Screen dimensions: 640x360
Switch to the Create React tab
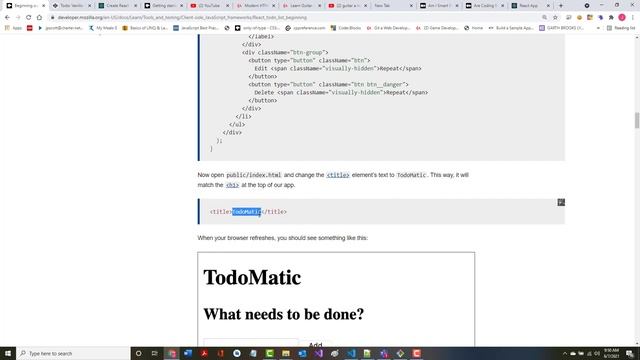(x=118, y=6)
